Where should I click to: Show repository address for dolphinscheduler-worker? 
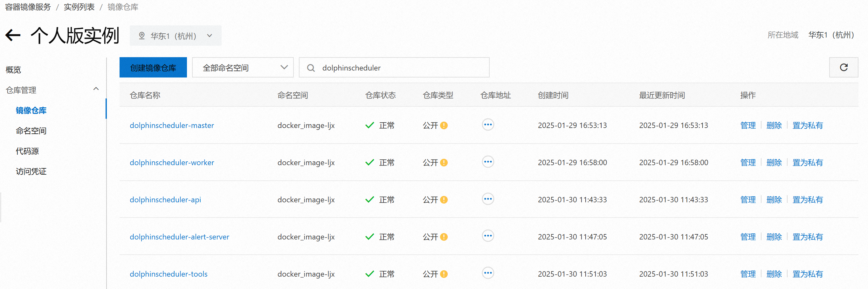pyautogui.click(x=488, y=162)
